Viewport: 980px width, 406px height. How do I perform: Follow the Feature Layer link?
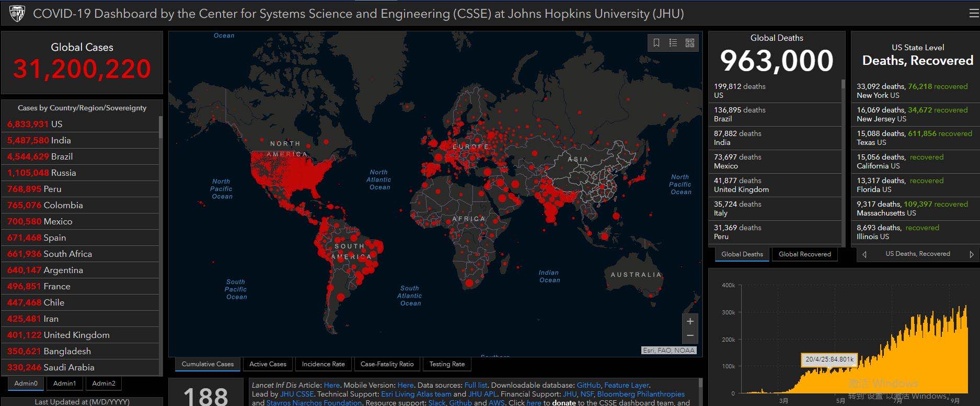pyautogui.click(x=626, y=385)
